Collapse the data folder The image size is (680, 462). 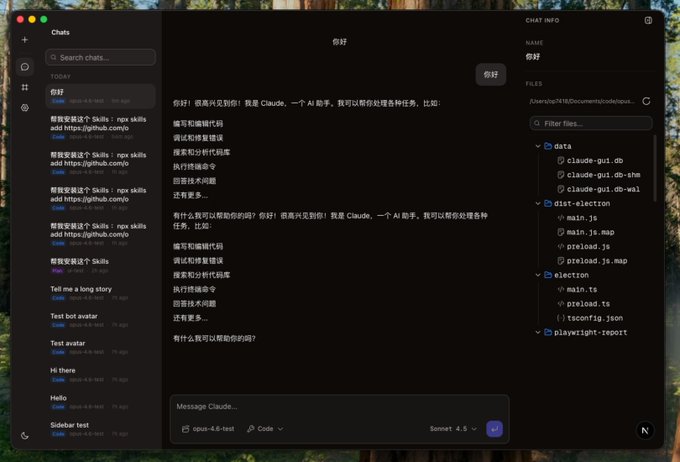click(x=538, y=146)
